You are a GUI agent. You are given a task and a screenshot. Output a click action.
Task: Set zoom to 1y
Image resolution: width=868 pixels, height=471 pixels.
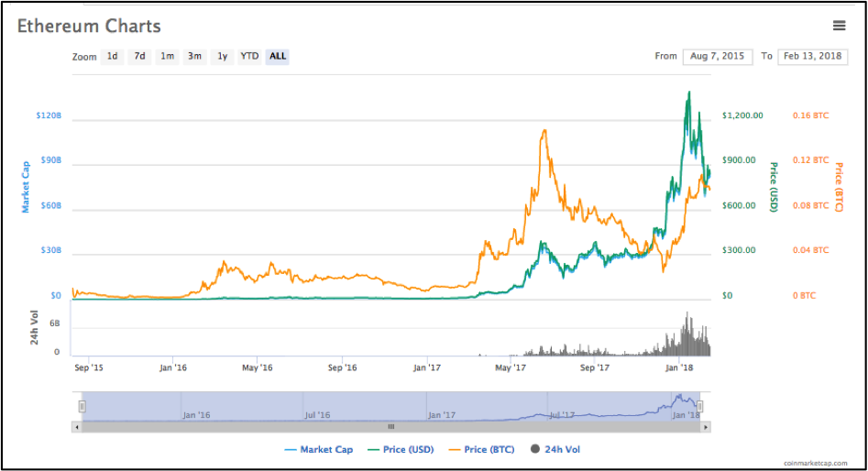coord(222,57)
